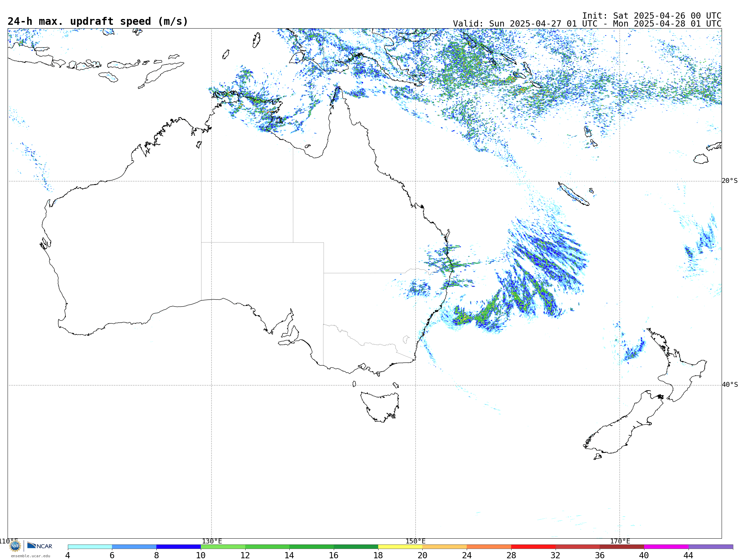Click the colorbar tick label 14
The image size is (744, 560).
pyautogui.click(x=289, y=556)
